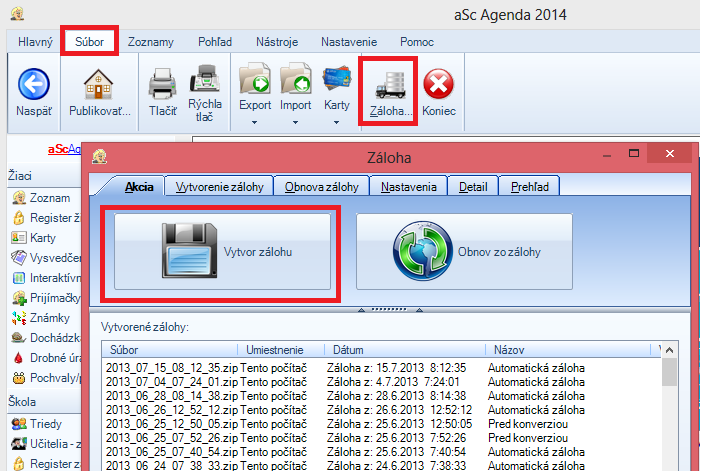Image resolution: width=703 pixels, height=473 pixels.
Task: Sort backups by Umiestnenie column header
Action: pos(281,350)
